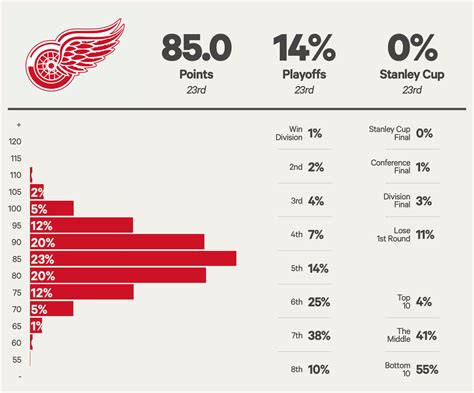Click the 20% bar at 80 points
Screen dimensions: 474x393
point(118,275)
